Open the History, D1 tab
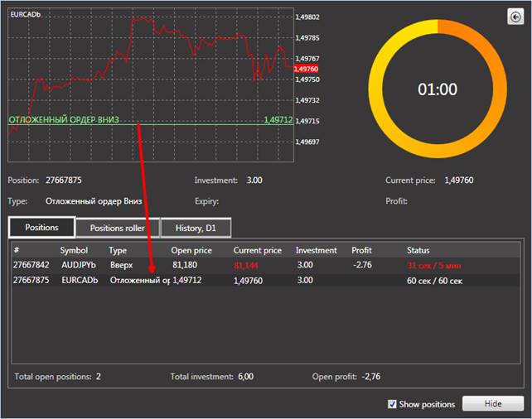Image resolution: width=532 pixels, height=419 pixels. pyautogui.click(x=195, y=228)
